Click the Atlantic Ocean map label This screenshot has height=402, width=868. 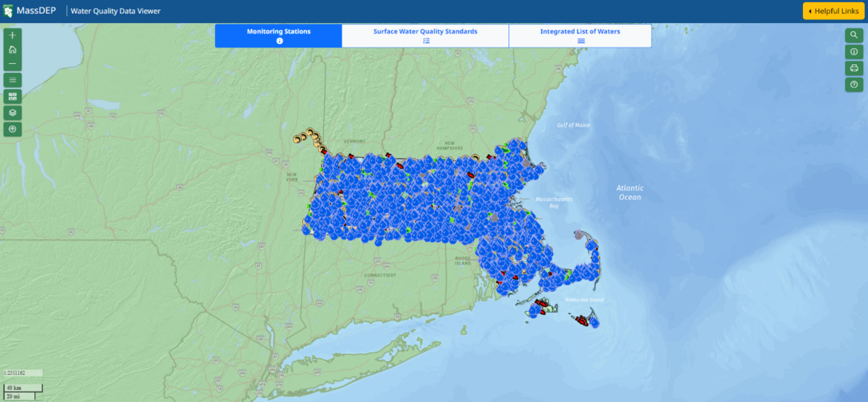click(629, 193)
